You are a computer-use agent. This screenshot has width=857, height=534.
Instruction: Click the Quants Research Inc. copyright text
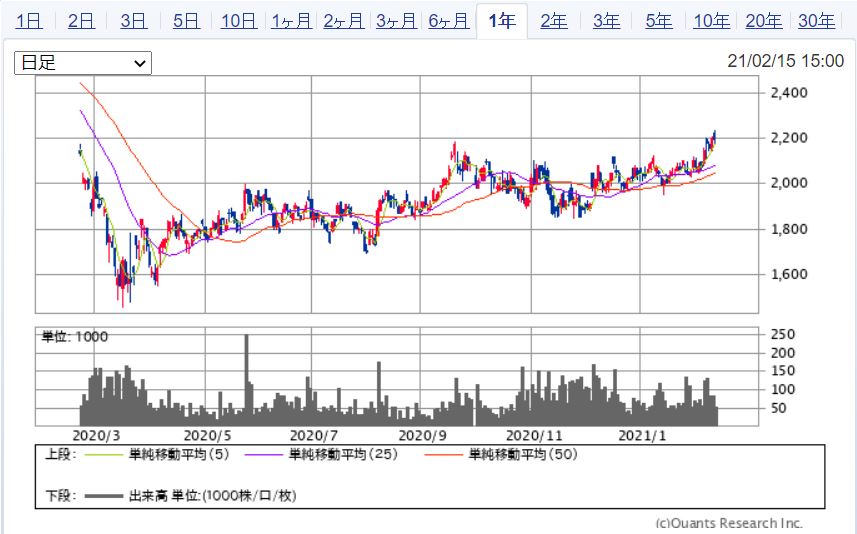pyautogui.click(x=729, y=524)
